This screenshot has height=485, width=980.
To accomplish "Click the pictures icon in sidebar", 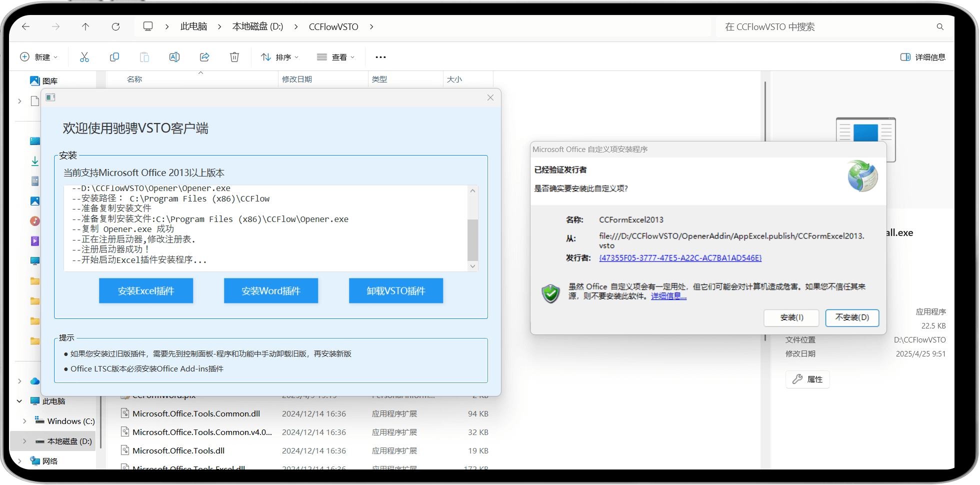I will pyautogui.click(x=35, y=201).
